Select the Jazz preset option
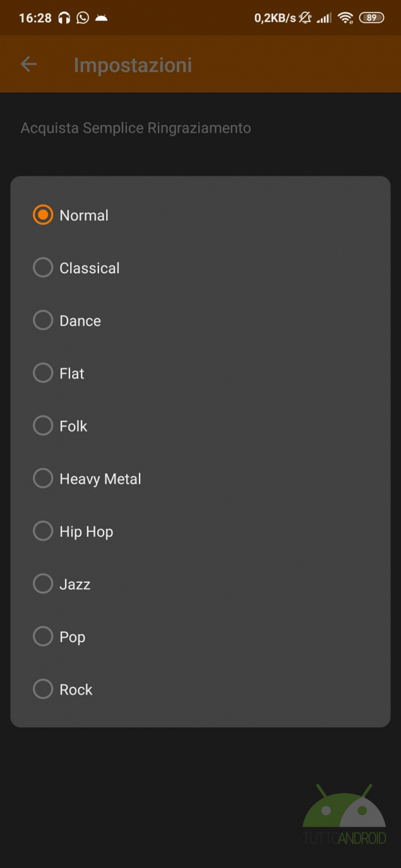This screenshot has height=868, width=401. (43, 584)
